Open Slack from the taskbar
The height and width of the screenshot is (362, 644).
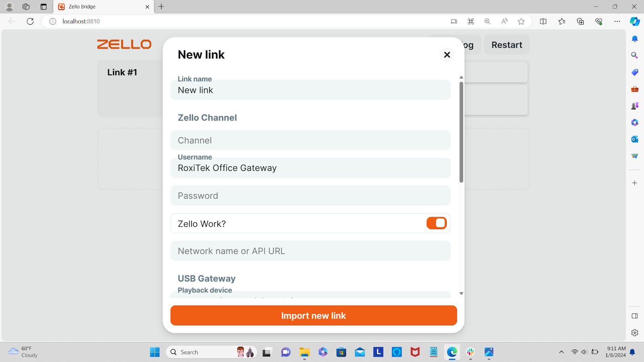471,352
